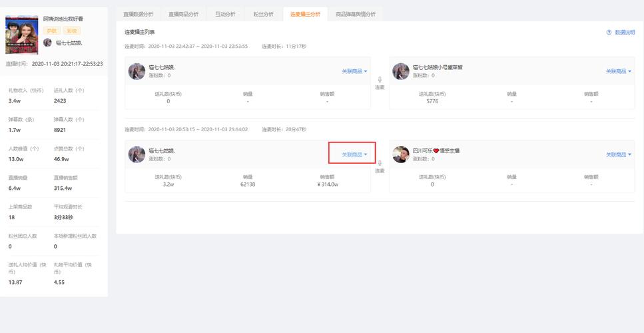Open the 互动分析 tab

pos(225,14)
